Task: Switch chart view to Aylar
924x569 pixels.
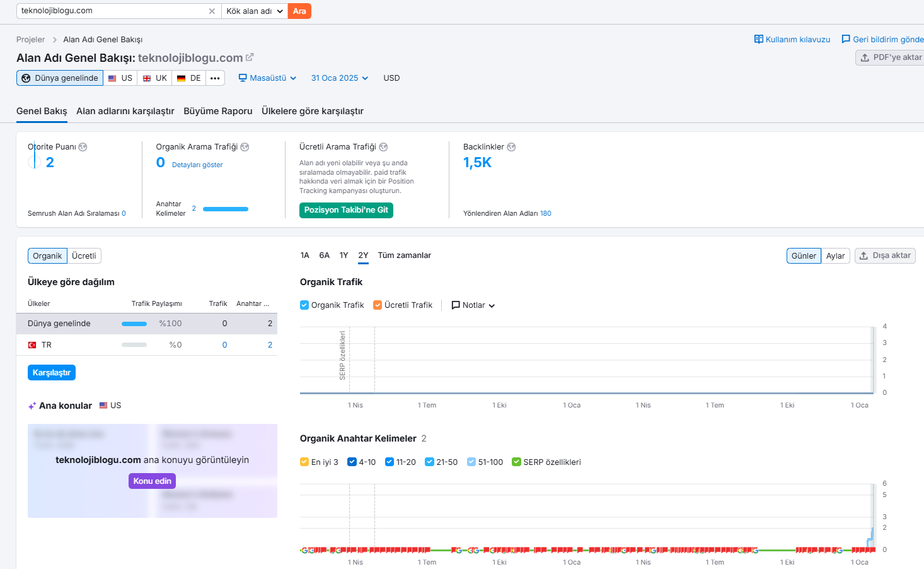Action: coord(836,256)
